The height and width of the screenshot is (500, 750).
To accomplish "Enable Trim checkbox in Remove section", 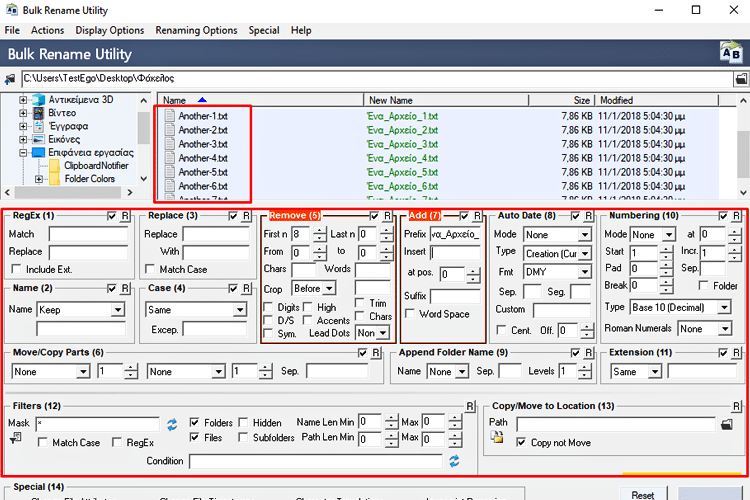I will [x=360, y=303].
